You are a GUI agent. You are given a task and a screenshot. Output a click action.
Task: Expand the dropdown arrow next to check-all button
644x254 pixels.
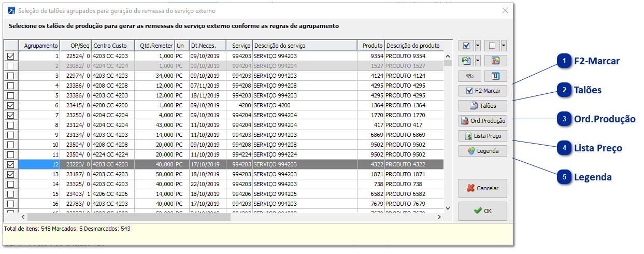(x=478, y=45)
